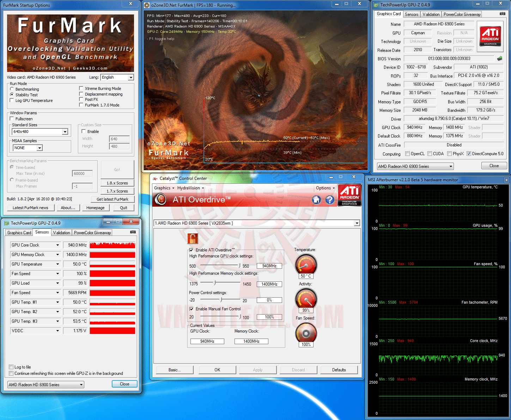Screen dimensions: 511x420
Task: Click the Fan Speed gauge icon in ATI Overdrive
Action: click(x=306, y=332)
